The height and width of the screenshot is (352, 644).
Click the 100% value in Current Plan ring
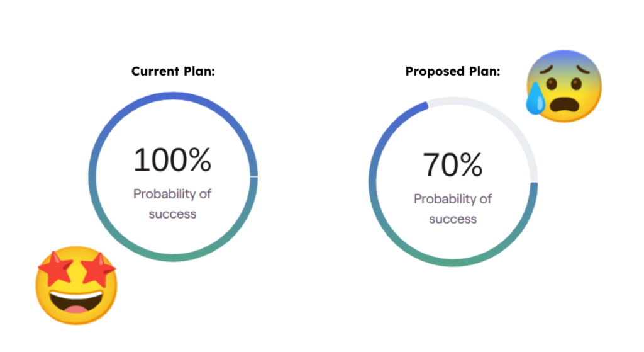pyautogui.click(x=172, y=160)
